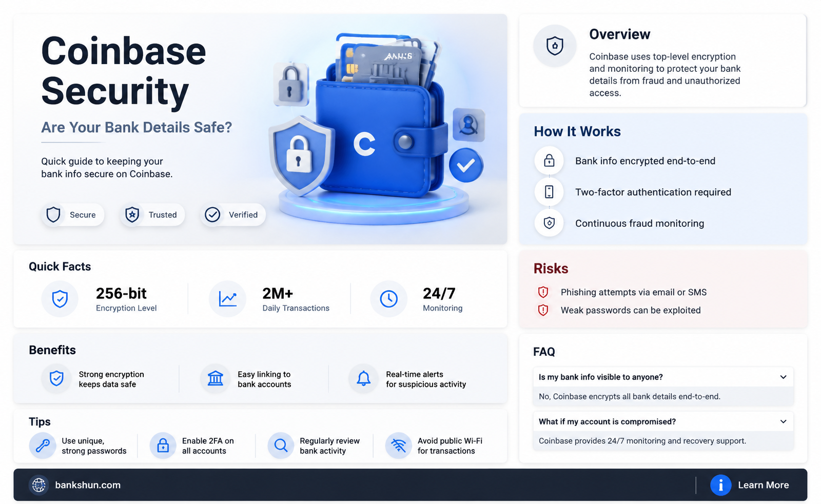The width and height of the screenshot is (821, 504).
Task: Click the Quick Facts heading
Action: [x=60, y=267]
